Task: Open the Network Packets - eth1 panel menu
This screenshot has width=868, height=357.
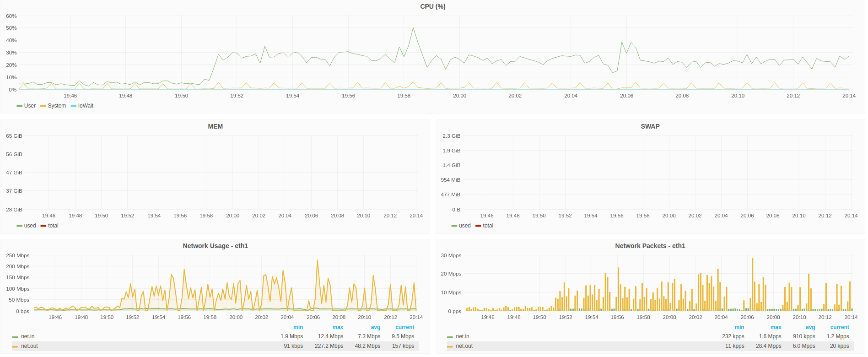Action: pyautogui.click(x=650, y=246)
